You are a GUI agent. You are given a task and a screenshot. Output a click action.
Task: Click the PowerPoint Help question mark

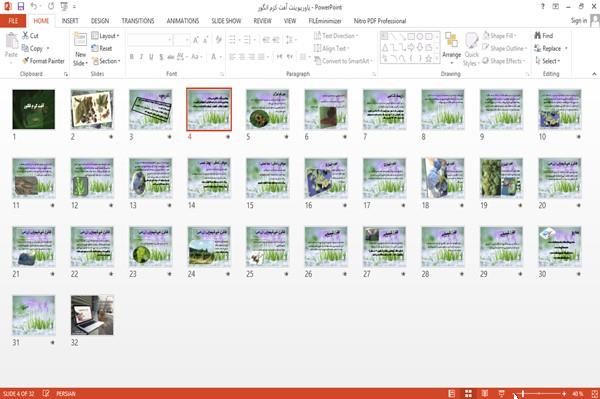coord(543,7)
